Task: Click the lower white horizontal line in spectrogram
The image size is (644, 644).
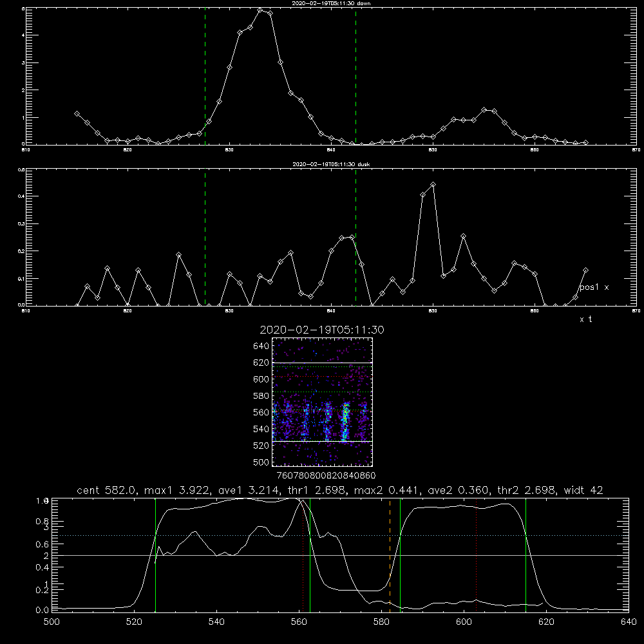Action: click(322, 442)
